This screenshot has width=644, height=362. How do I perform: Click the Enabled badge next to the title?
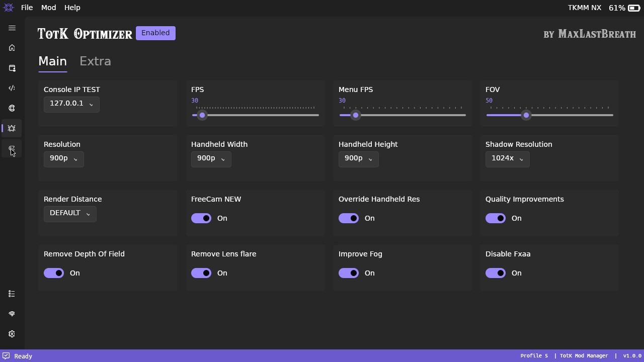tap(155, 33)
